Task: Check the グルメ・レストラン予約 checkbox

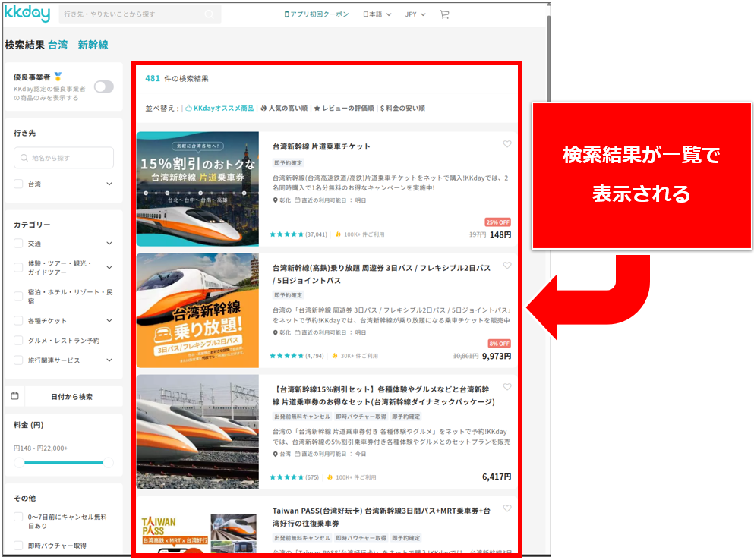Action: tap(18, 341)
